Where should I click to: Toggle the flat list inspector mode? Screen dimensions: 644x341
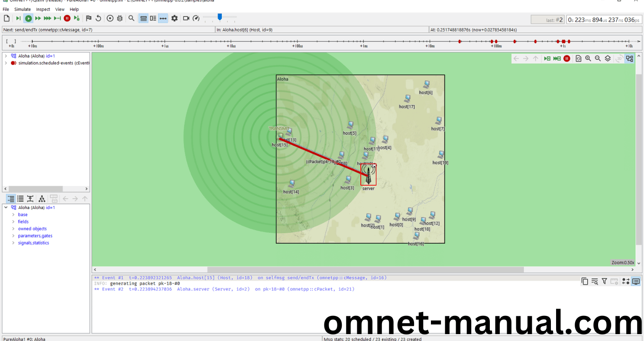click(20, 199)
